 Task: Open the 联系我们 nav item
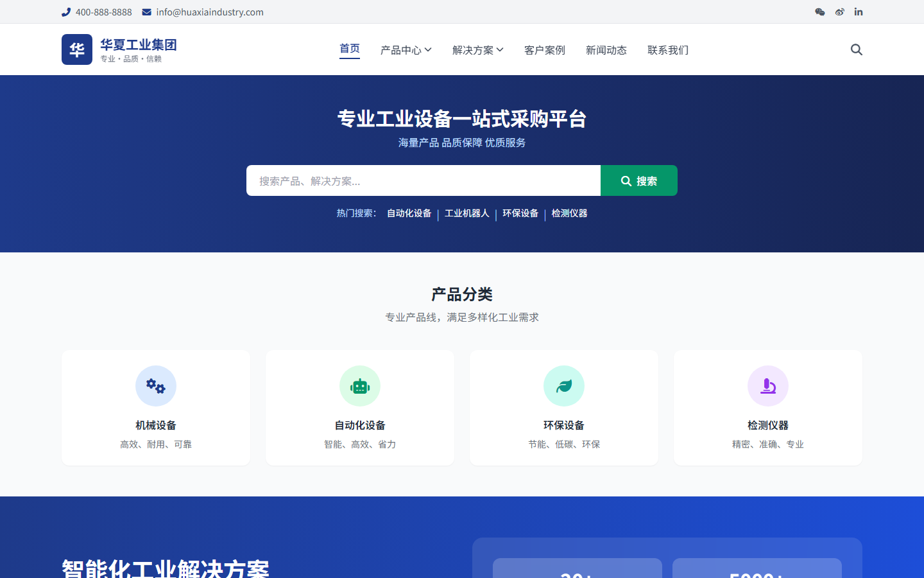pyautogui.click(x=668, y=50)
